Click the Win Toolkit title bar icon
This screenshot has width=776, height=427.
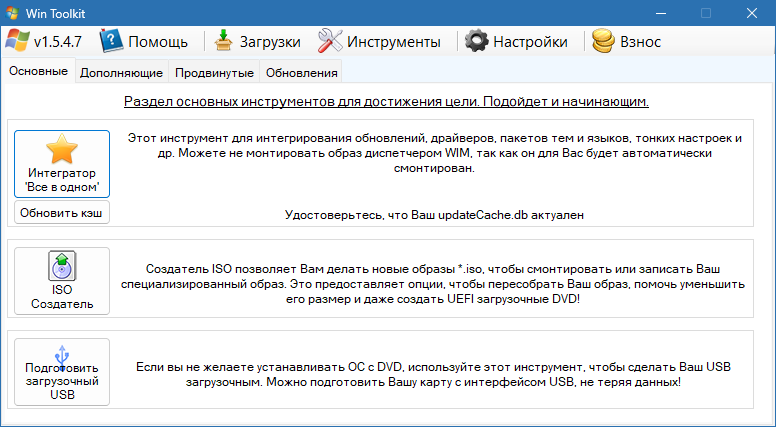pyautogui.click(x=13, y=13)
